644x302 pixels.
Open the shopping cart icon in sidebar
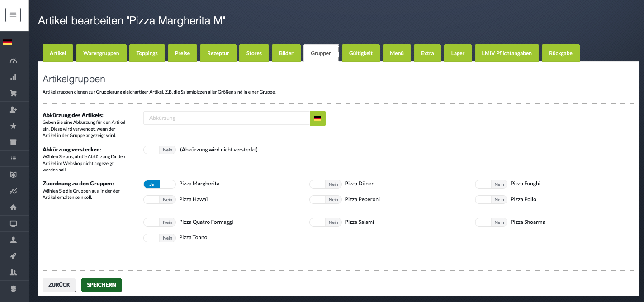(x=13, y=94)
